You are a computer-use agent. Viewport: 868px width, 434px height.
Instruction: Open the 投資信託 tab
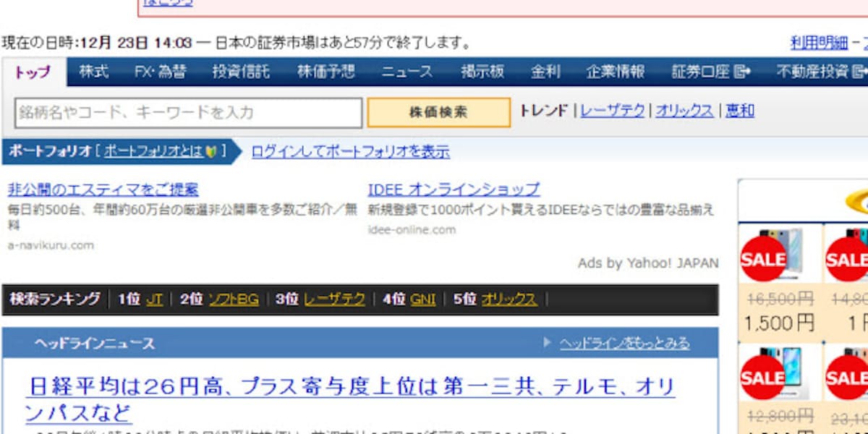coord(241,72)
